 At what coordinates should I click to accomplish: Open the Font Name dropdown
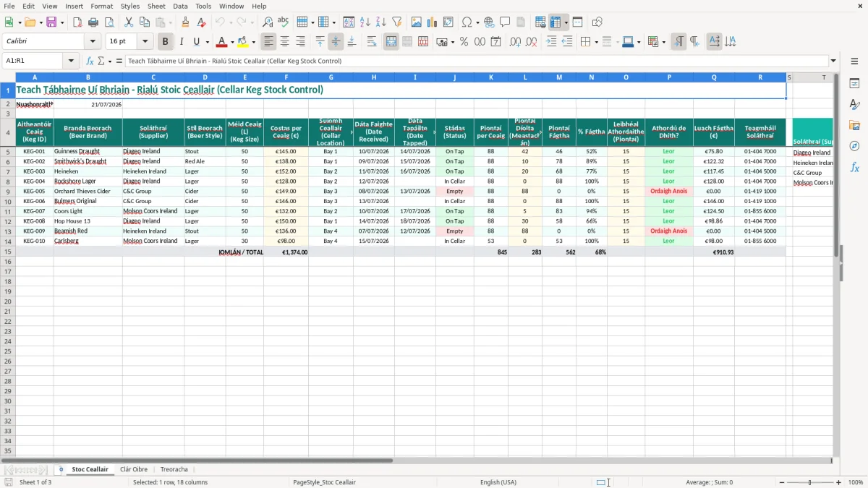92,42
